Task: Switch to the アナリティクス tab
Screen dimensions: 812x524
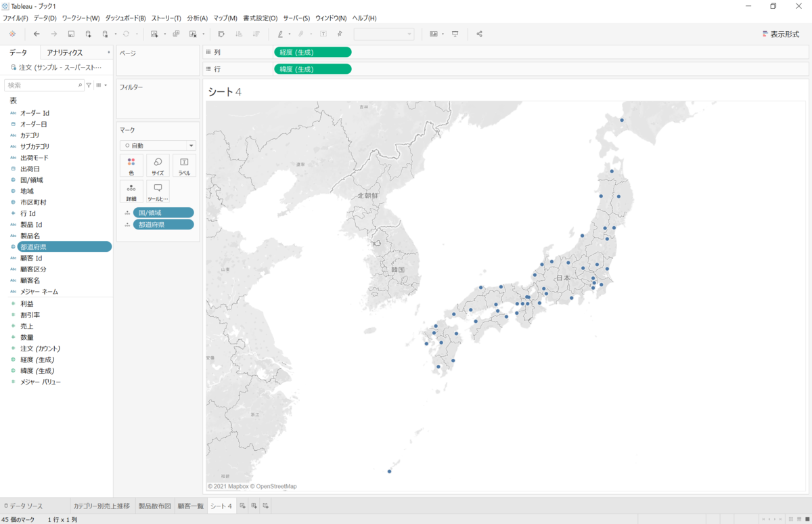Action: click(x=65, y=52)
